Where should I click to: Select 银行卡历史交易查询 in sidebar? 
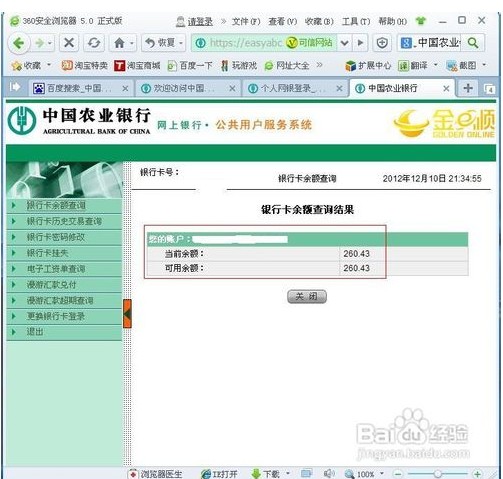point(64,221)
